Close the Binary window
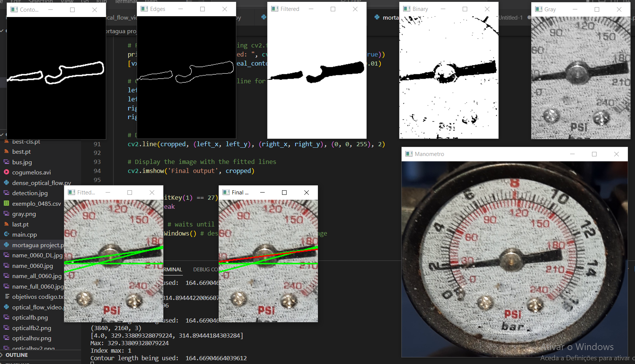The image size is (635, 364). pyautogui.click(x=487, y=9)
